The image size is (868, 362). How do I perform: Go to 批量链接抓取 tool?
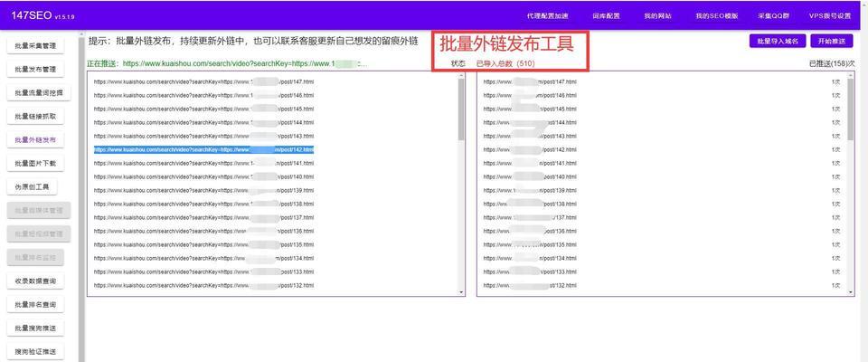click(x=35, y=117)
